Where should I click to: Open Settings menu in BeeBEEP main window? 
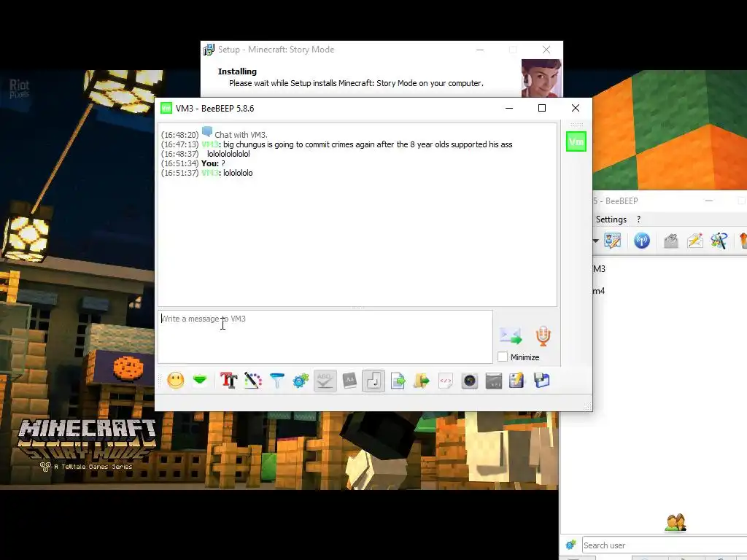(x=611, y=219)
